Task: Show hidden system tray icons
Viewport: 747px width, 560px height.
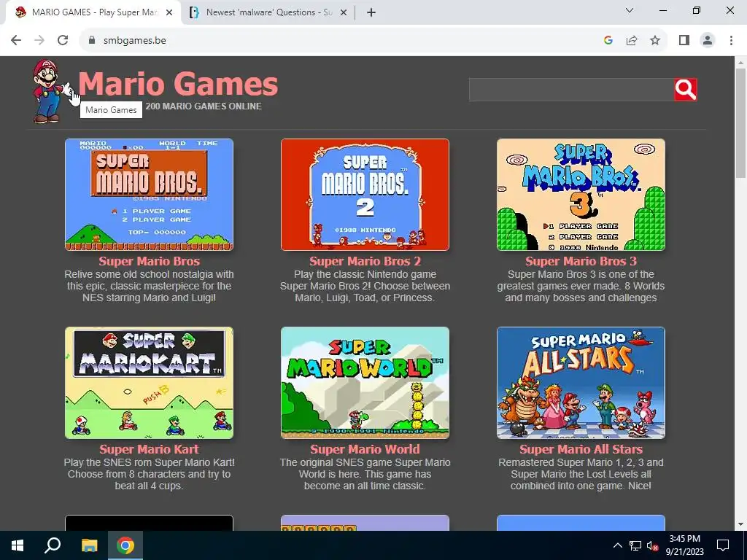Action: point(617,545)
